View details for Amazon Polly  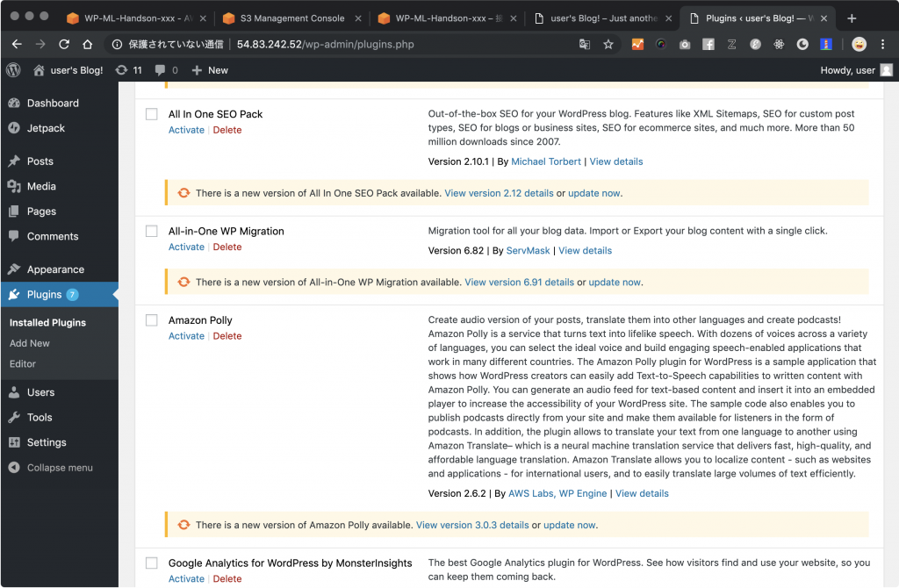click(x=642, y=493)
